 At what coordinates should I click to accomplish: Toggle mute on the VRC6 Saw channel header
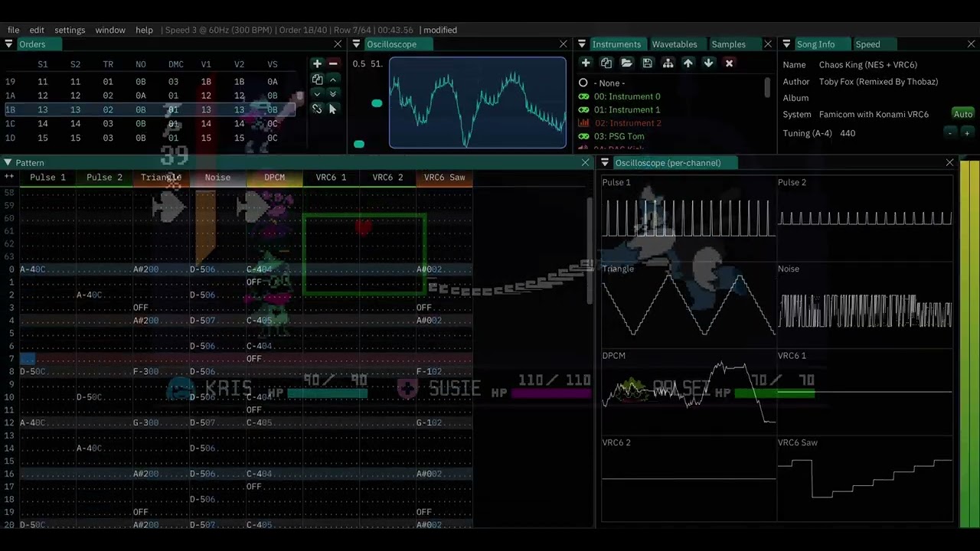[444, 178]
